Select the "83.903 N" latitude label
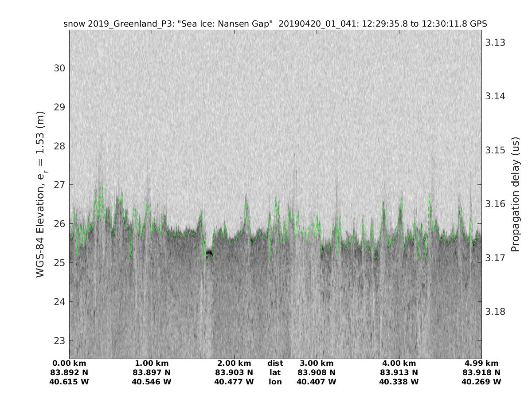The image size is (532, 399). (x=234, y=372)
